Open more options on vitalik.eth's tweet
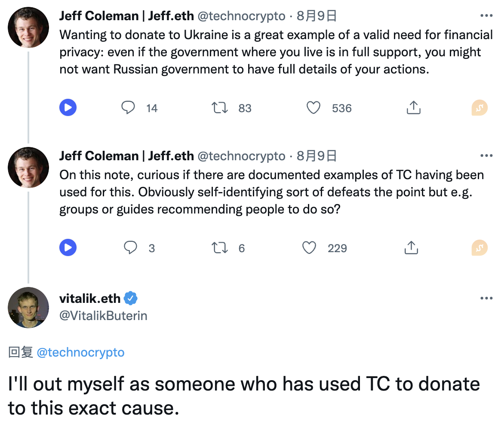 (x=486, y=298)
